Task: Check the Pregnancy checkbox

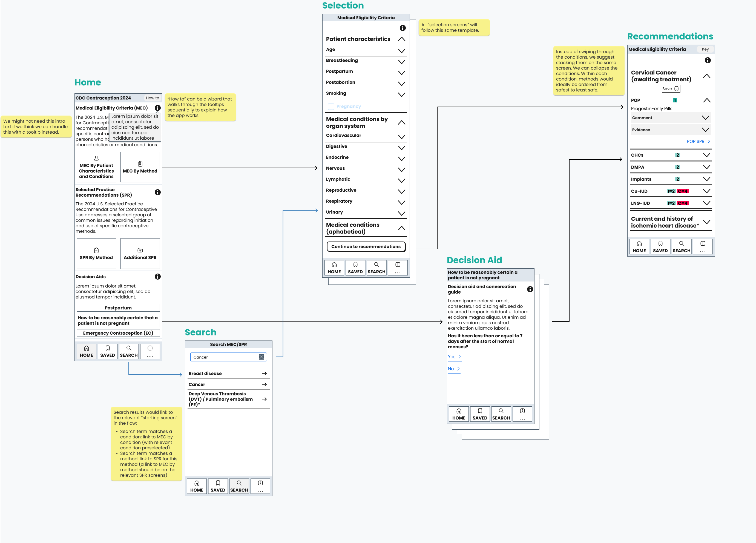Action: [x=331, y=106]
